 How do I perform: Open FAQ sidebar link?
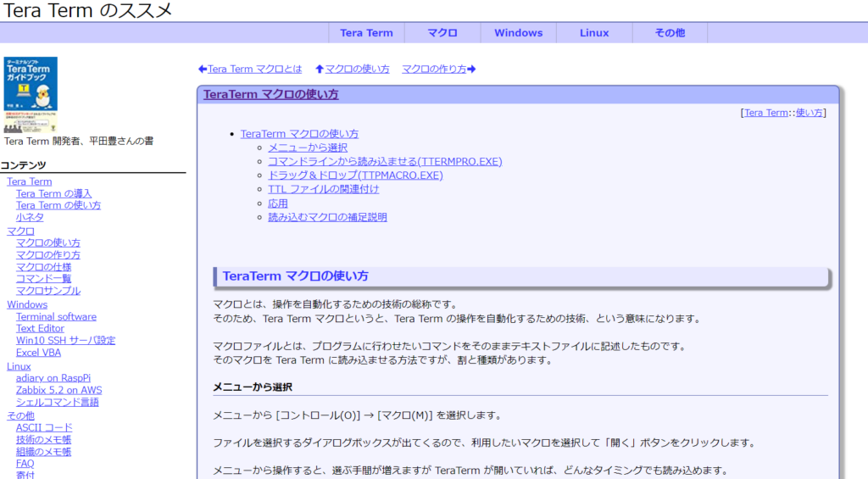click(x=25, y=464)
